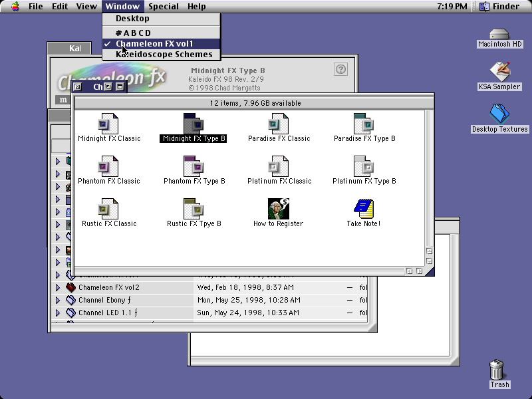
Task: Click the menu bar clock showing 7:19 PM
Action: coord(452,6)
